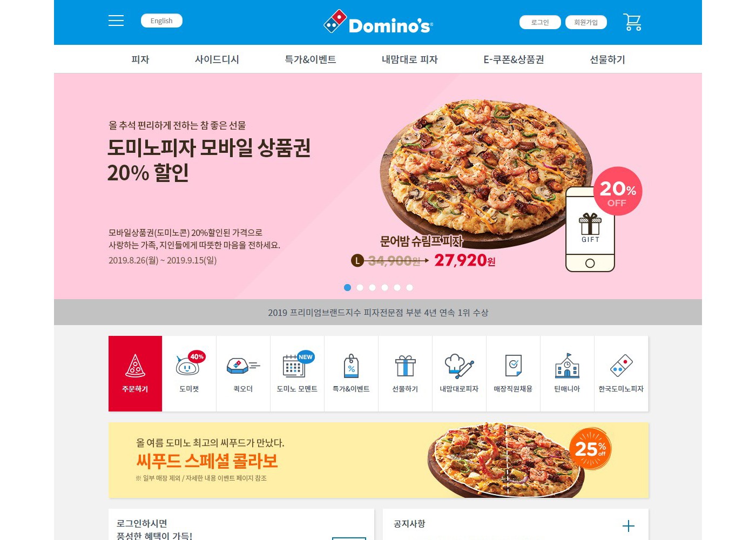The height and width of the screenshot is (540, 756).
Task: Select the second banner carousel dot
Action: [x=360, y=288]
